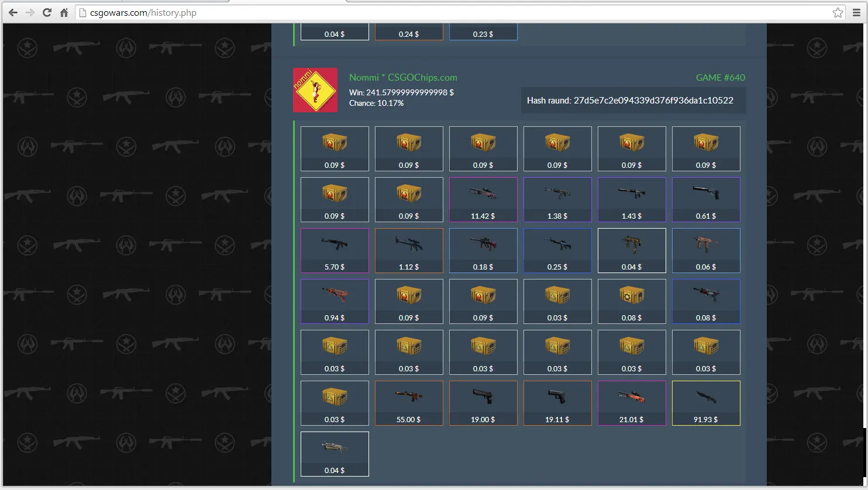Click the browser Forward arrow
868x490 pixels.
[30, 12]
